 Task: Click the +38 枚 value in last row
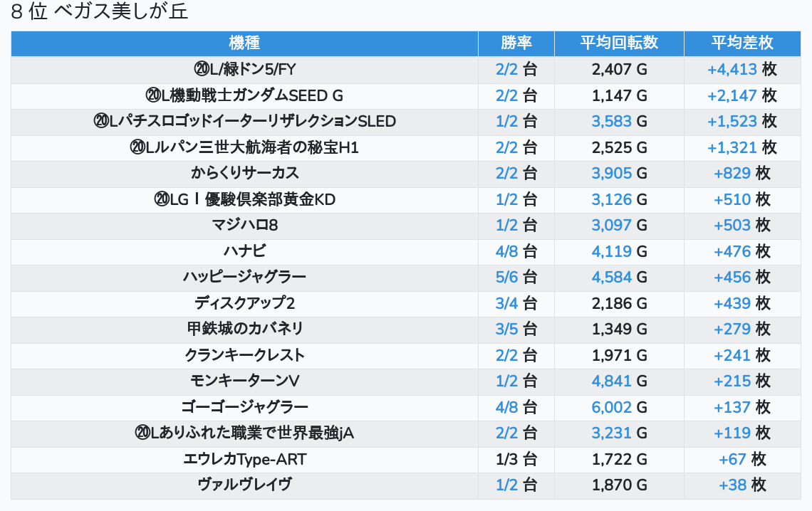(741, 485)
